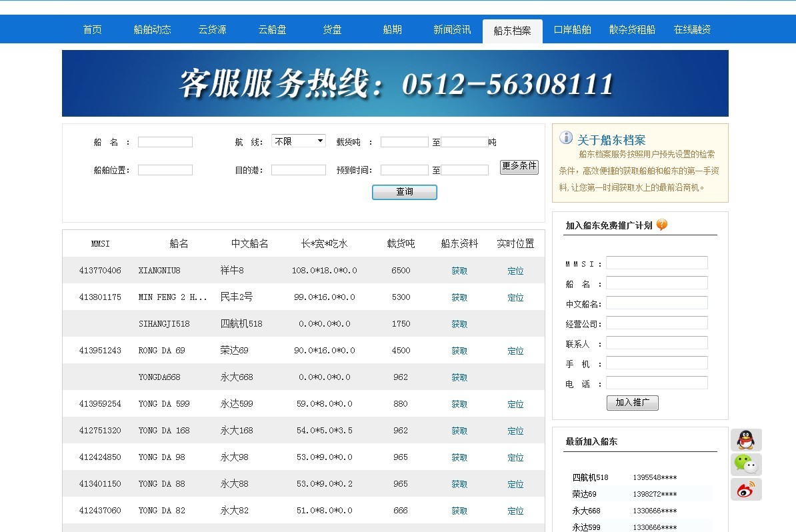Focus the 船舶位置 input field
Viewport: 796px width, 532px height.
[x=165, y=170]
